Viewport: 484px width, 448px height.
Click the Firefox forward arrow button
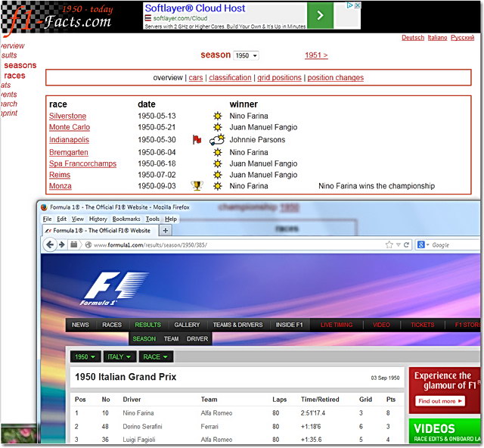click(62, 244)
